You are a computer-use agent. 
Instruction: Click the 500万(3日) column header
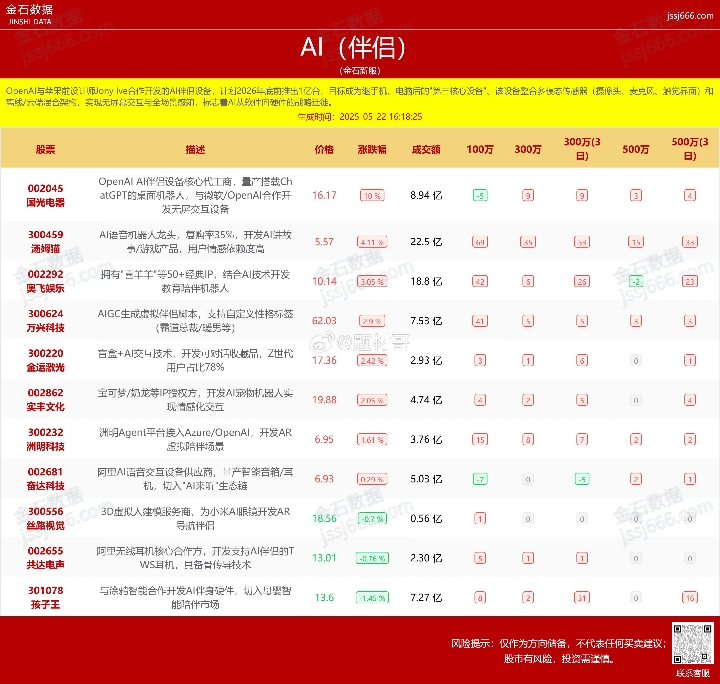(690, 149)
